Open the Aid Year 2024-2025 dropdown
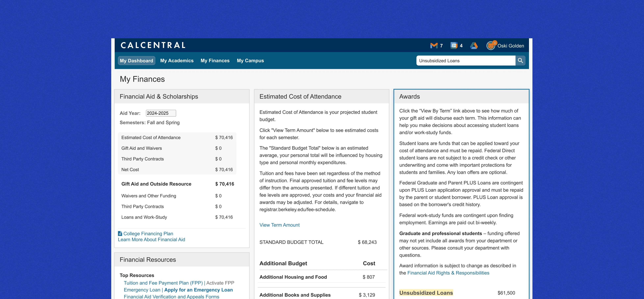 click(x=161, y=113)
